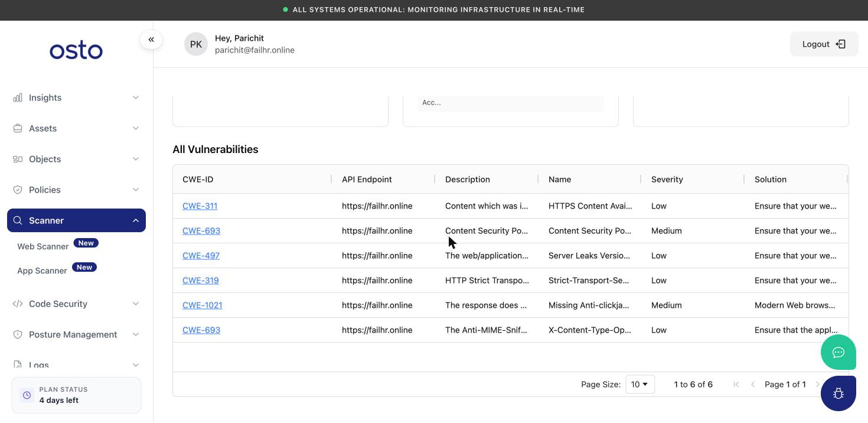Click the Assets icon in sidebar
Viewport: 868px width, 423px height.
click(x=18, y=128)
